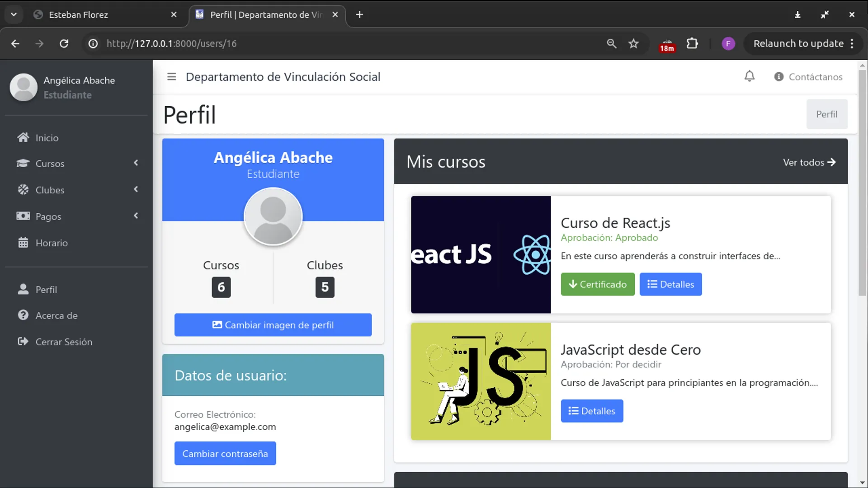Click the email angelica@example.com
Viewport: 868px width, 488px height.
click(225, 427)
